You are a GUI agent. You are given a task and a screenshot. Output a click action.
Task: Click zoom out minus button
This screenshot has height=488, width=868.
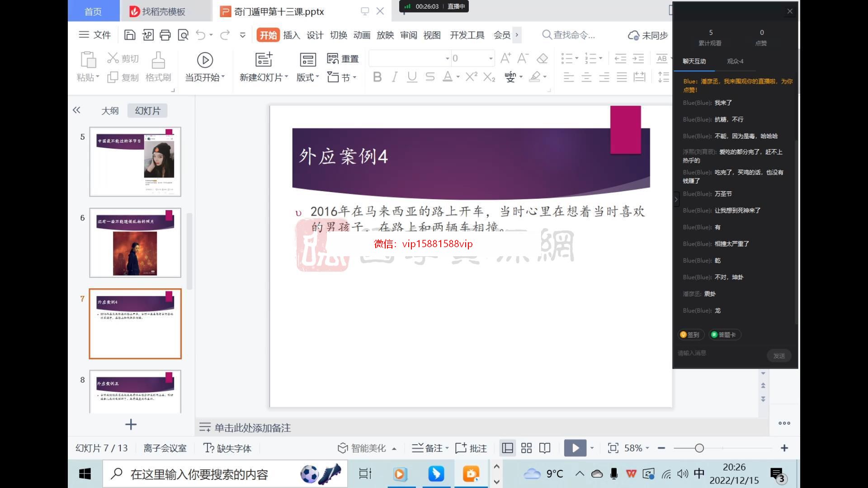coord(661,448)
